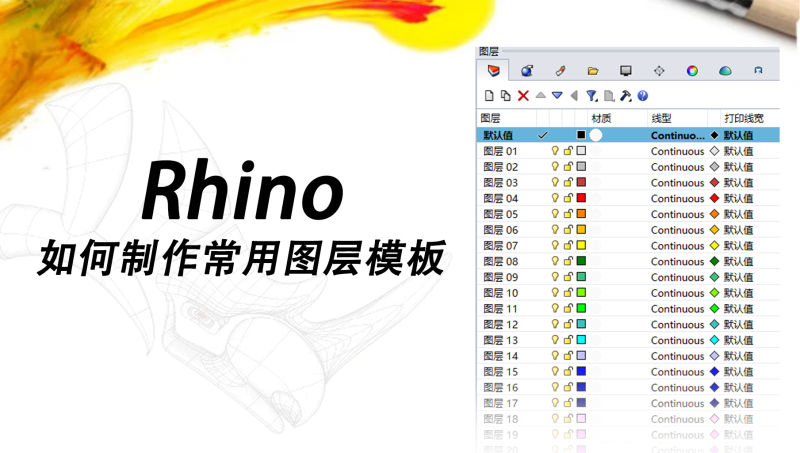The image size is (800, 453).
Task: Switch to the color wheel panel tab
Action: pos(691,71)
